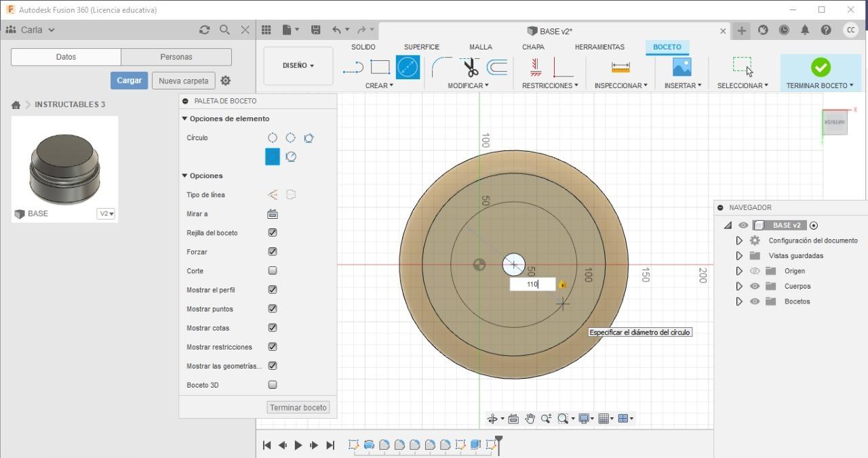The image size is (868, 458).
Task: Enable the Corte checkbox
Action: 273,270
